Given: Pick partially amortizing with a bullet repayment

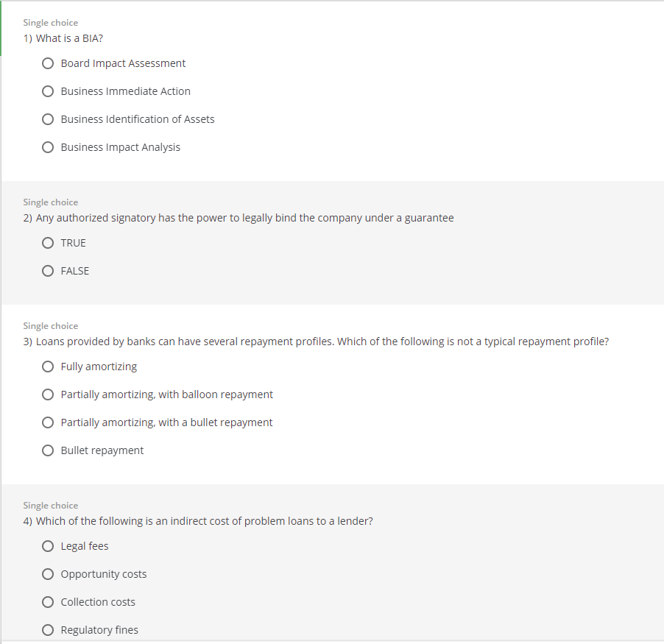Looking at the screenshot, I should point(49,422).
